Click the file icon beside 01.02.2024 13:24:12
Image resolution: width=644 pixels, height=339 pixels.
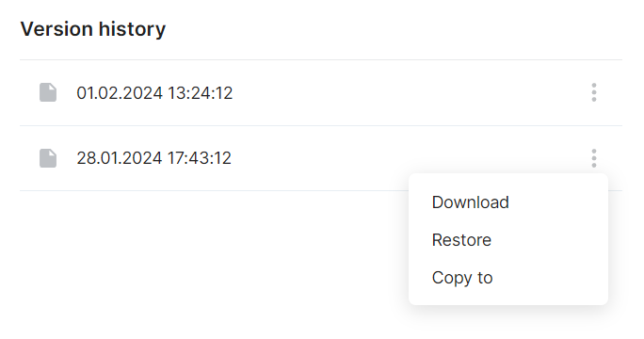tap(48, 92)
